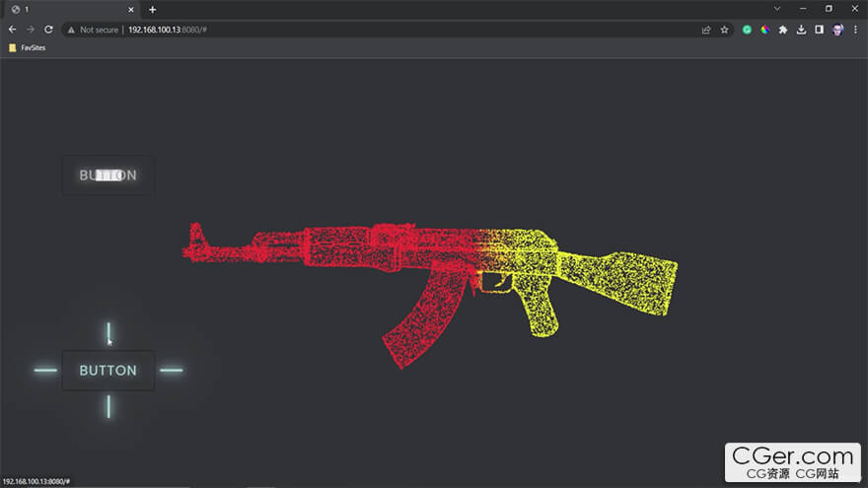Click the share page icon in the address bar
Screen dimensions: 868x488
pos(706,30)
